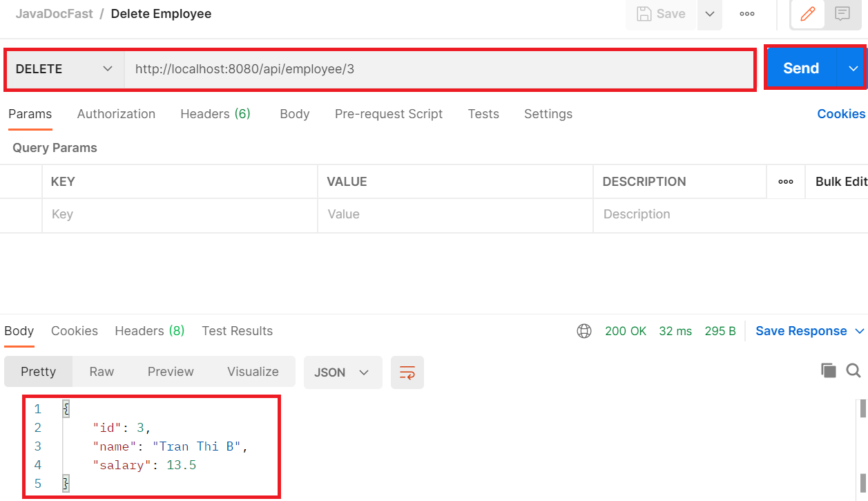Screen dimensions: 868x501
Task: Click the "Tran Thi B" name value
Action: (196, 446)
